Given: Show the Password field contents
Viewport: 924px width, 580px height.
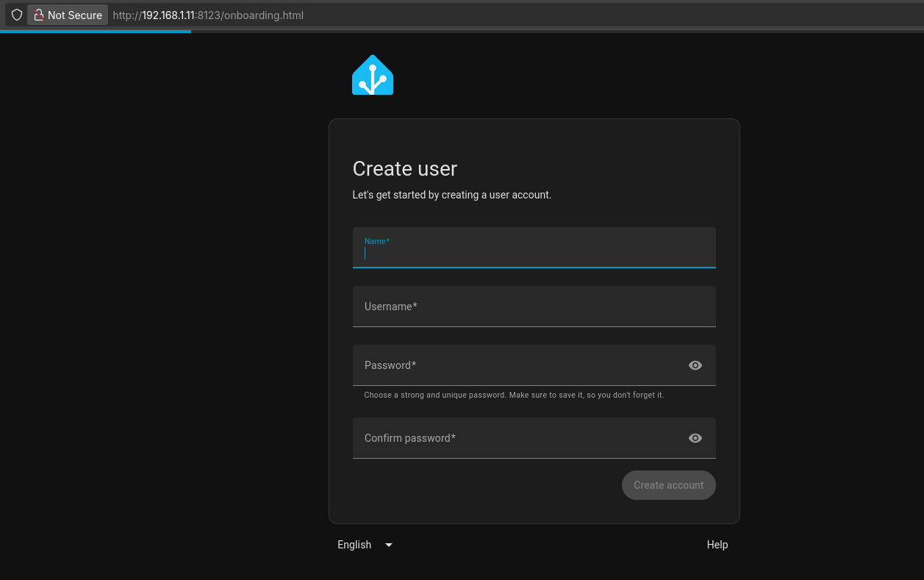Looking at the screenshot, I should pyautogui.click(x=695, y=365).
